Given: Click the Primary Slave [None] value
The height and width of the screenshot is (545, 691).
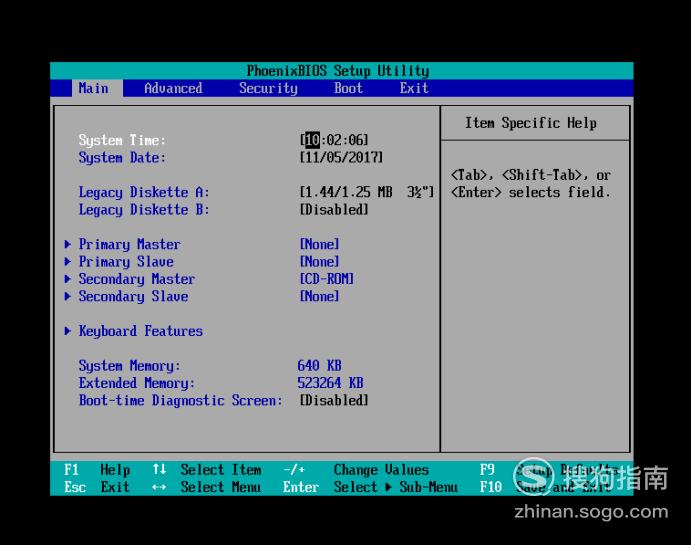Looking at the screenshot, I should tap(319, 262).
